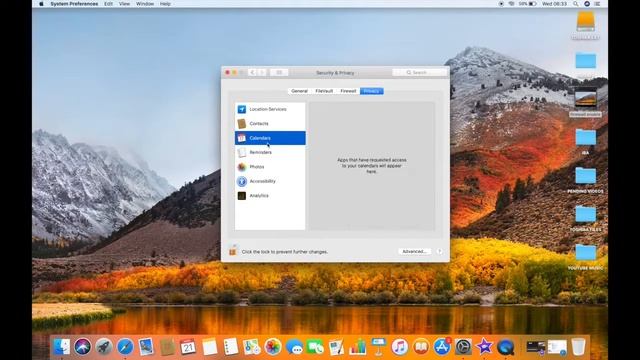Image resolution: width=640 pixels, height=360 pixels.
Task: Select the Privacy tab
Action: pos(371,91)
